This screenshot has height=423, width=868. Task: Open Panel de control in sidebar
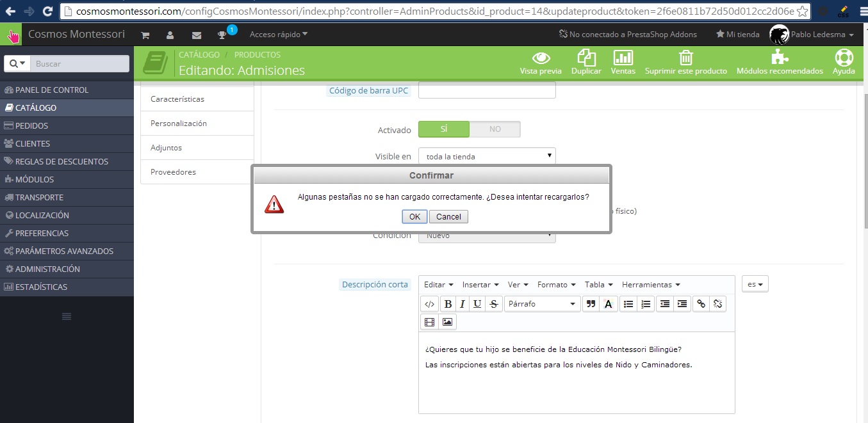(67, 90)
